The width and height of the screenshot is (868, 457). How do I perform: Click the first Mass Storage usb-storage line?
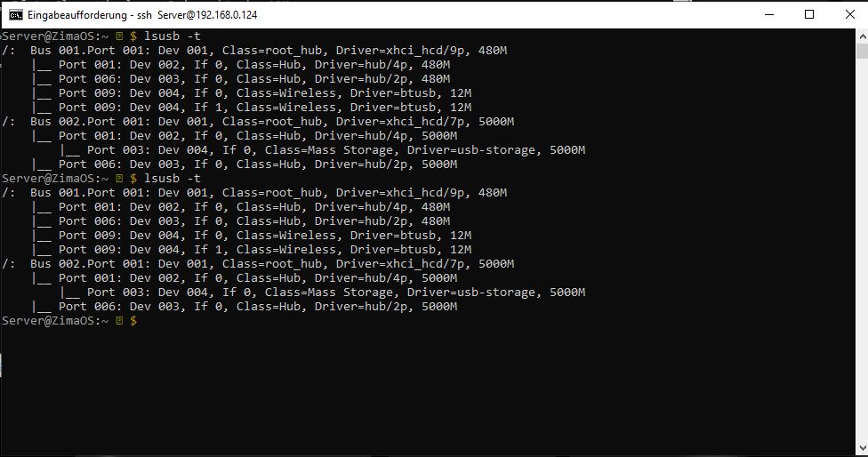[x=322, y=149]
